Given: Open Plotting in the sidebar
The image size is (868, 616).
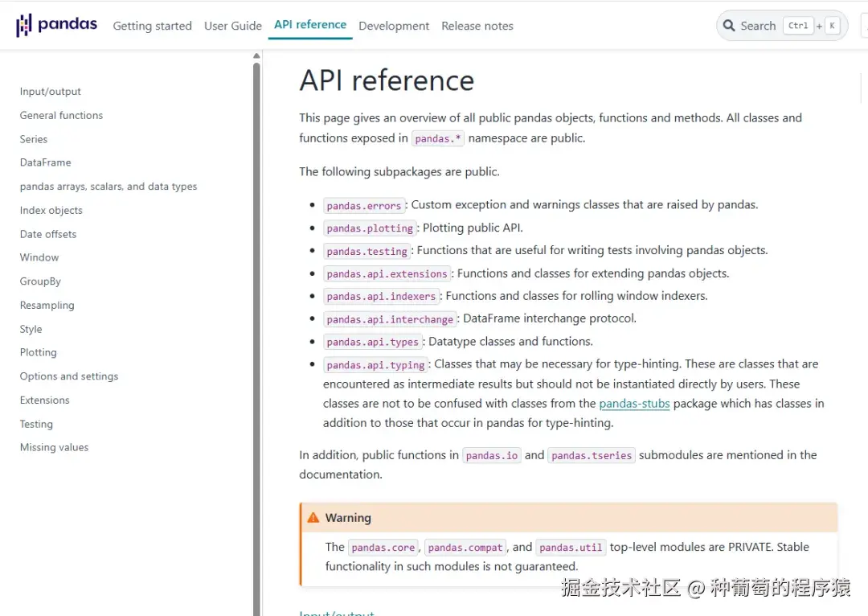Looking at the screenshot, I should pos(39,352).
